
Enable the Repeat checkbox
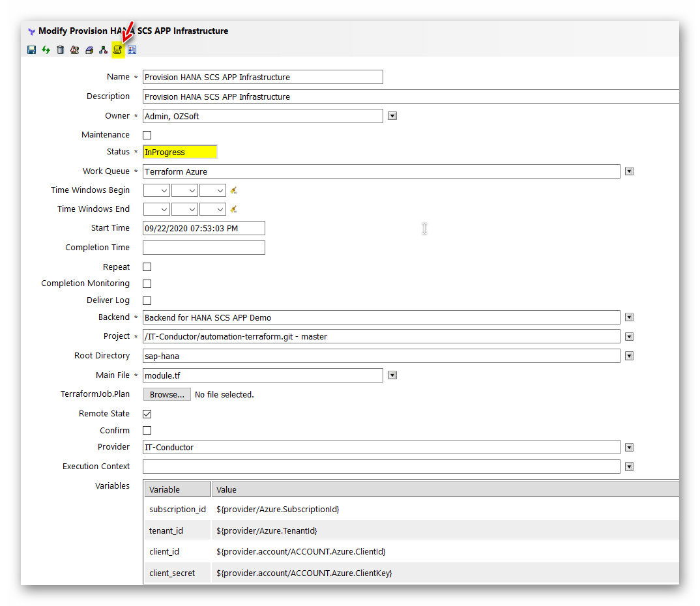[x=147, y=267]
